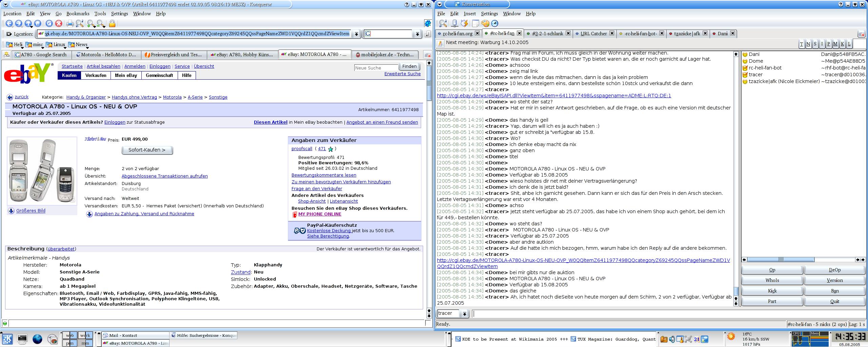This screenshot has width=868, height=347.
Task: Expand 'Angaben zu Zahlung, Versand und Rücknahme'
Action: [x=144, y=214]
